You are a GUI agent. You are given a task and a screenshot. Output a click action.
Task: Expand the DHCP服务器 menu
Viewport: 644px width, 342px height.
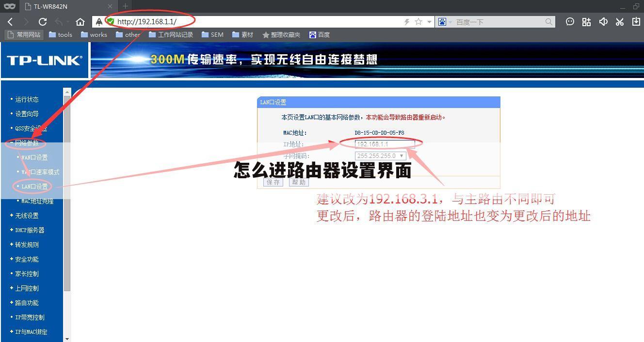pos(30,230)
